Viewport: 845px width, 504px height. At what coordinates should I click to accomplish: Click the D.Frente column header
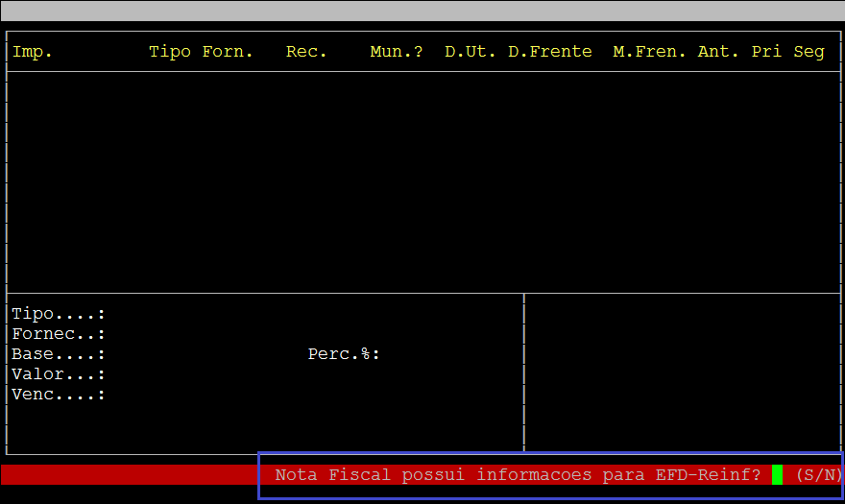[x=549, y=52]
